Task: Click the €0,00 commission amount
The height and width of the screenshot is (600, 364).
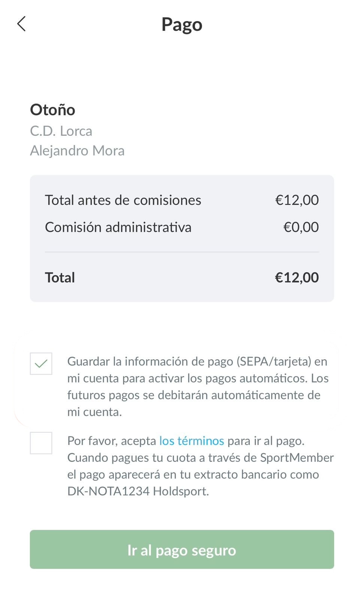Action: tap(301, 227)
